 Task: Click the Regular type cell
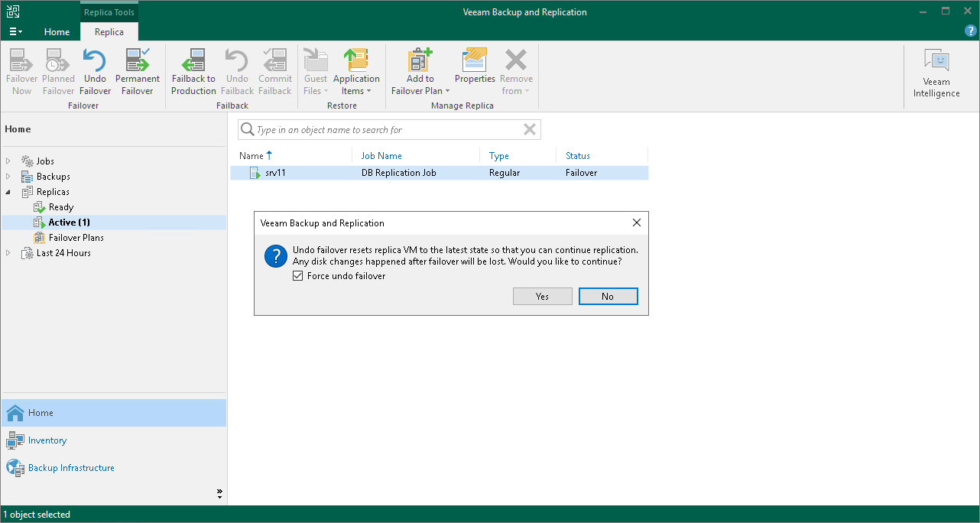(505, 173)
